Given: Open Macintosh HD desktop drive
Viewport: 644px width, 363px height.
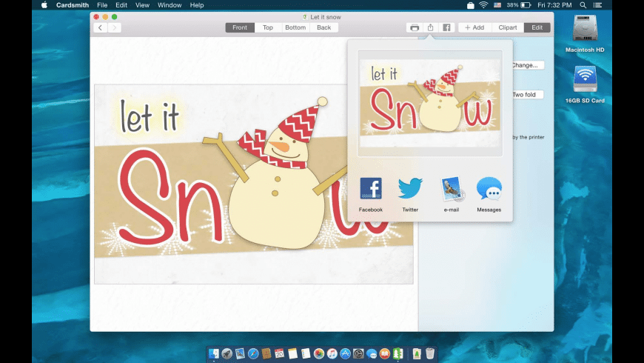Looking at the screenshot, I should (x=585, y=34).
